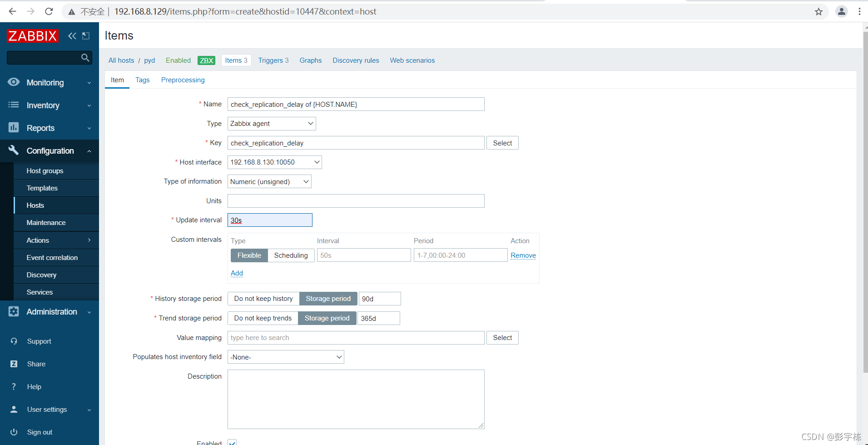Click the Reports chart icon
Image resolution: width=868 pixels, height=445 pixels.
click(14, 128)
